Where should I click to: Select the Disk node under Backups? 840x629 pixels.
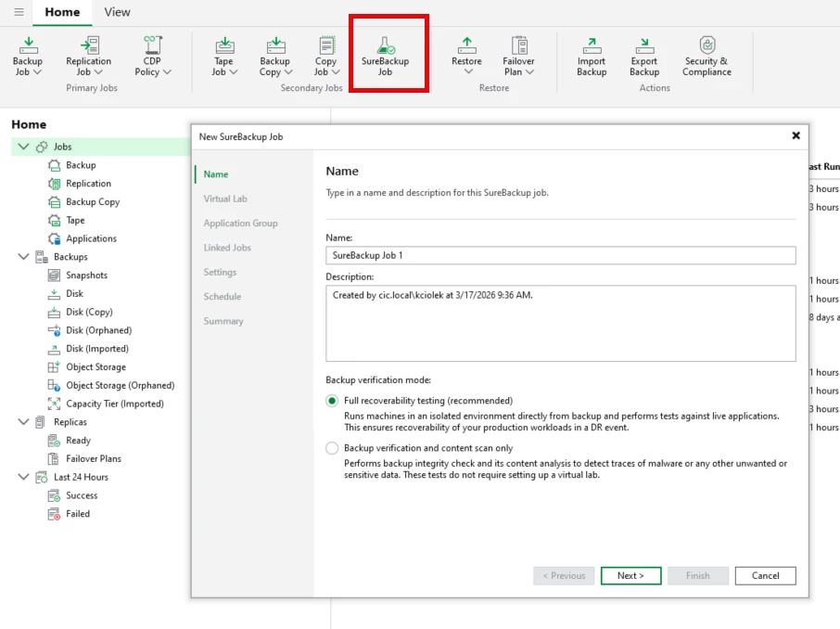[x=74, y=293]
